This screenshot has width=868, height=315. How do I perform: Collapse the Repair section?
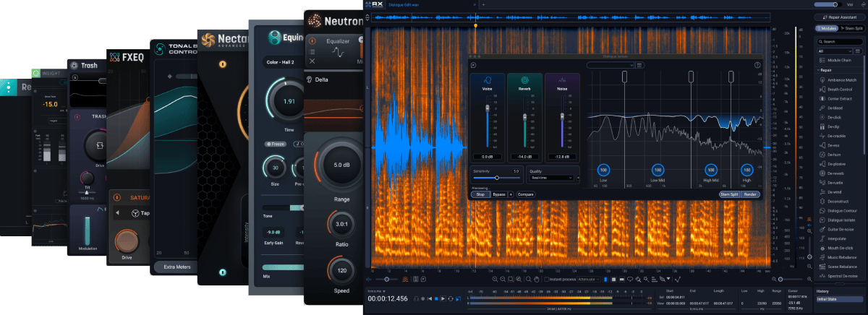pyautogui.click(x=820, y=69)
